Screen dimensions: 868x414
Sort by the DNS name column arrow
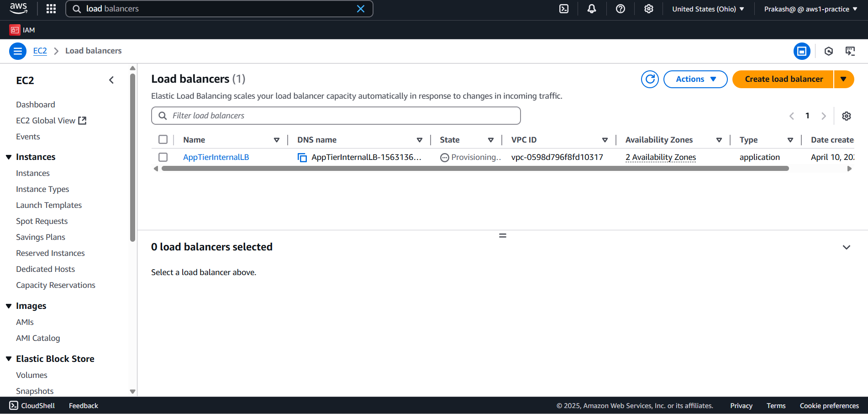pos(420,140)
